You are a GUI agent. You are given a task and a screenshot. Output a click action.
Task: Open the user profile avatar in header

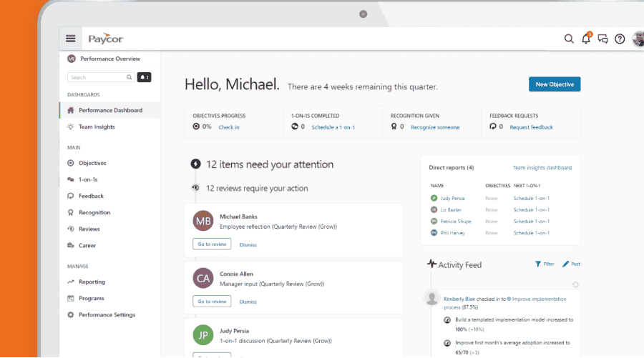638,39
